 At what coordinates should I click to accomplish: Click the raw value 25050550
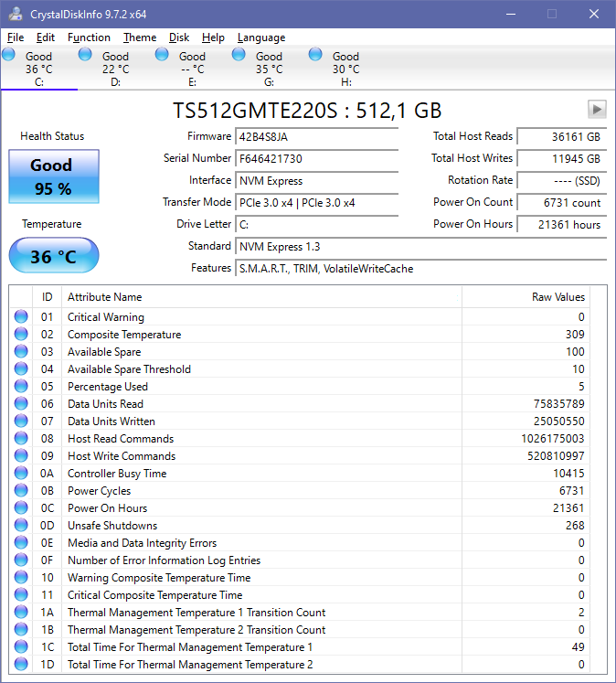559,422
